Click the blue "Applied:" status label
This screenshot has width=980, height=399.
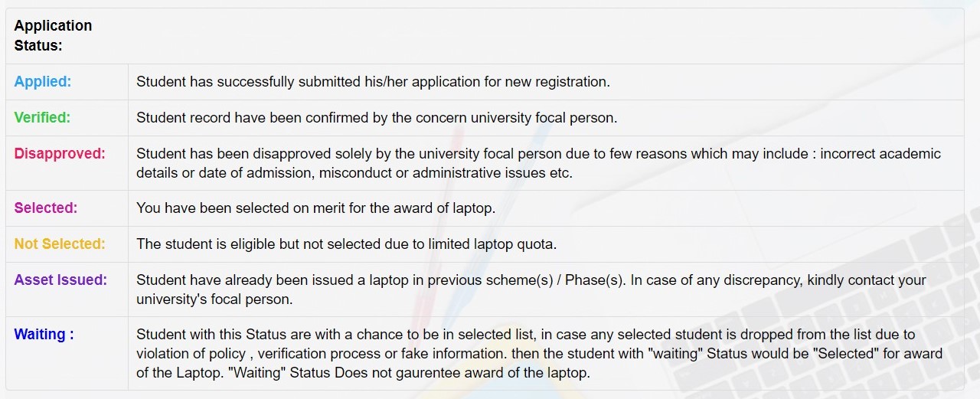coord(43,82)
